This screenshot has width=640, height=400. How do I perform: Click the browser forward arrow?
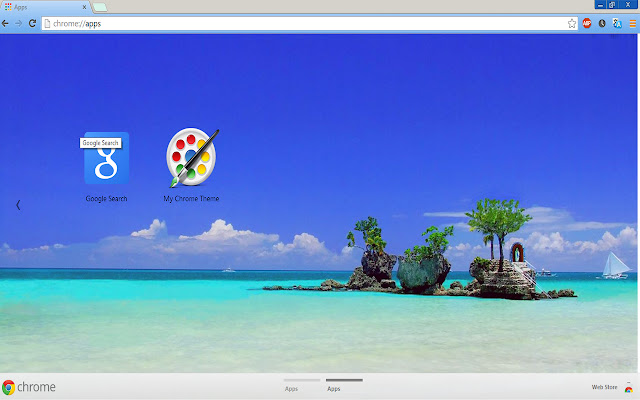tap(19, 24)
